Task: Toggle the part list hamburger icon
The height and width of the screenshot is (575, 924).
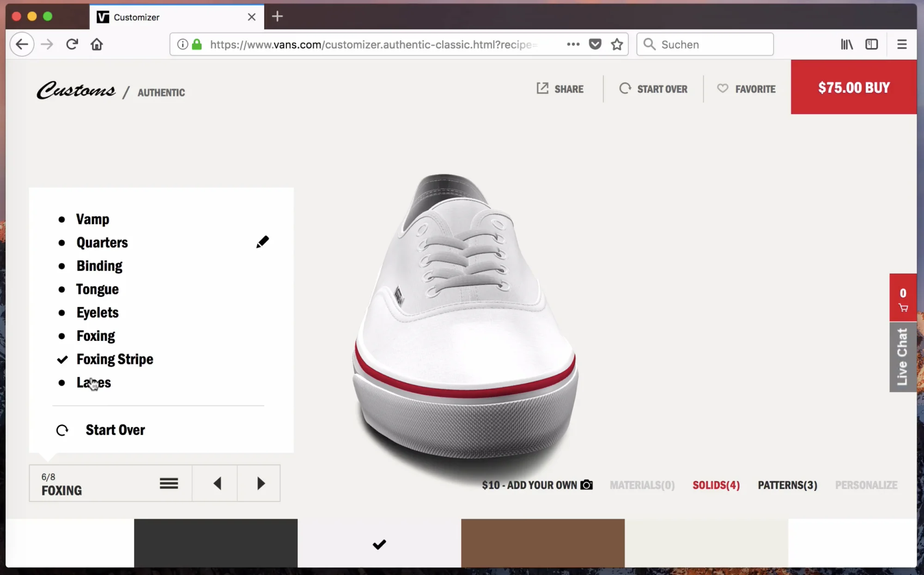Action: (x=169, y=484)
